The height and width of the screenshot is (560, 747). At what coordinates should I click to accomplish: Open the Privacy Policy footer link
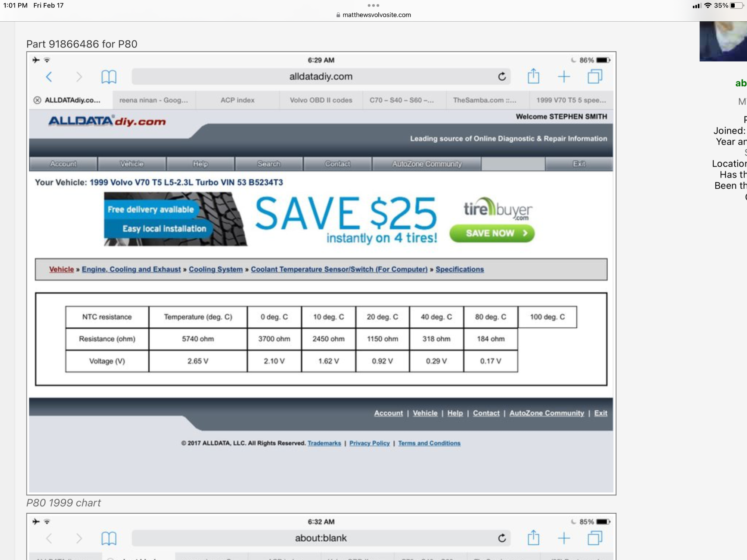(x=369, y=443)
